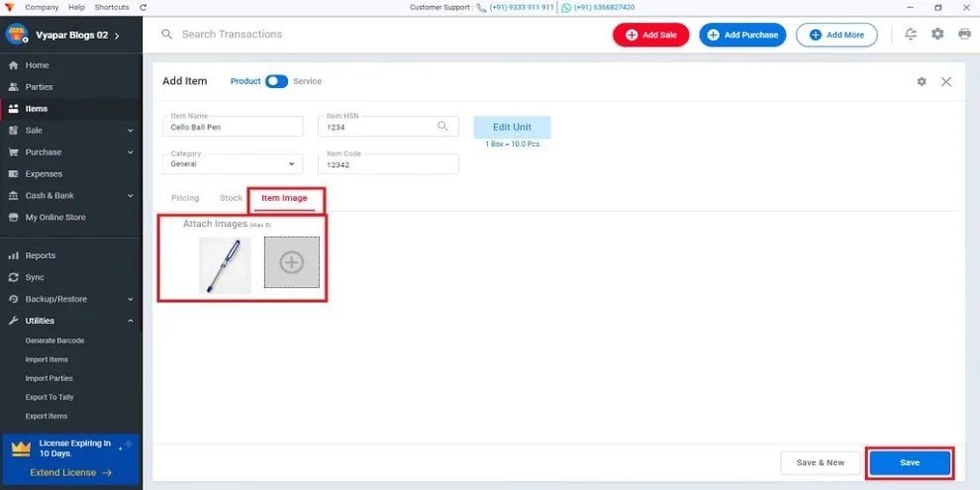Image resolution: width=980 pixels, height=490 pixels.
Task: Open the Shortcuts menu
Action: coord(112,8)
